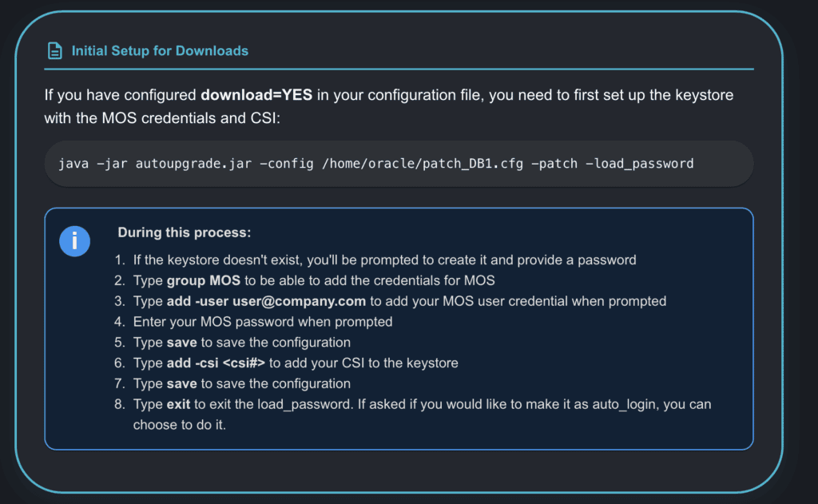Click the blue info circle icon

coord(74,240)
